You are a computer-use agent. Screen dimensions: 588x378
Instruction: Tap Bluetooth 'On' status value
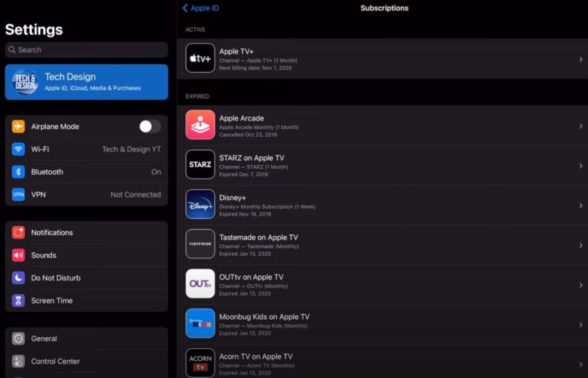coord(157,172)
